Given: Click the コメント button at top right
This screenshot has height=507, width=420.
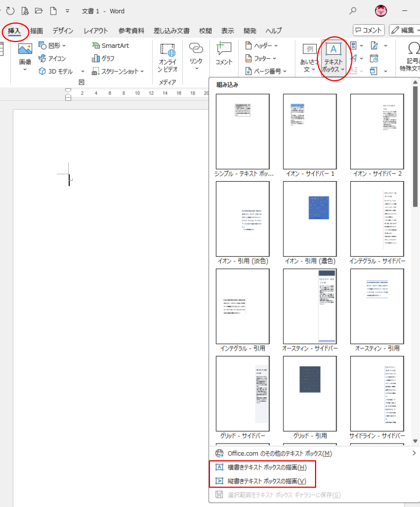Looking at the screenshot, I should (x=369, y=30).
